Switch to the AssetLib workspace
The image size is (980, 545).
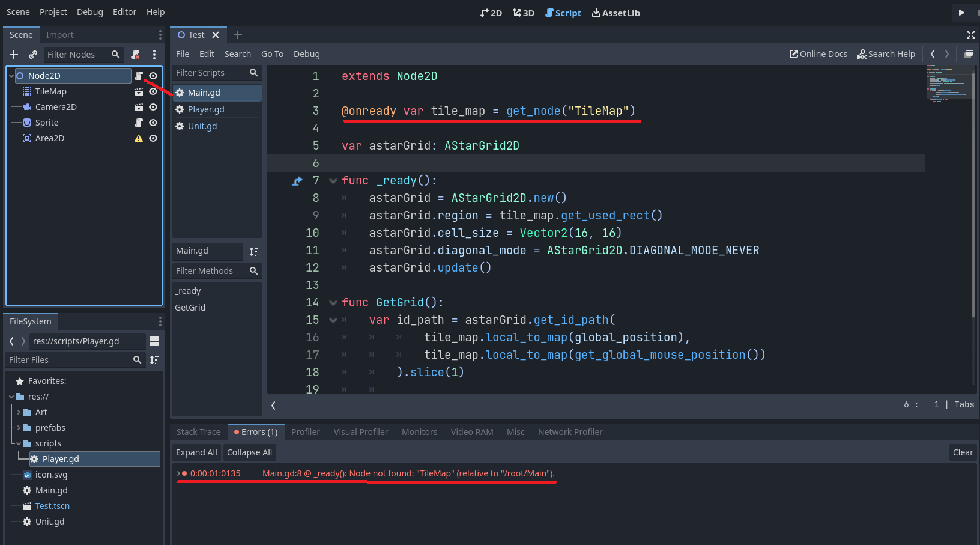click(x=616, y=12)
